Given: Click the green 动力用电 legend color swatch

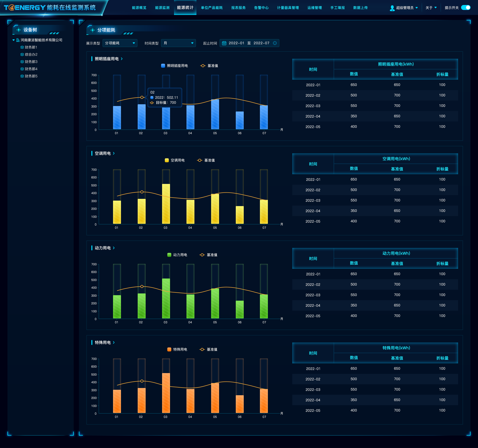Looking at the screenshot, I should point(169,255).
